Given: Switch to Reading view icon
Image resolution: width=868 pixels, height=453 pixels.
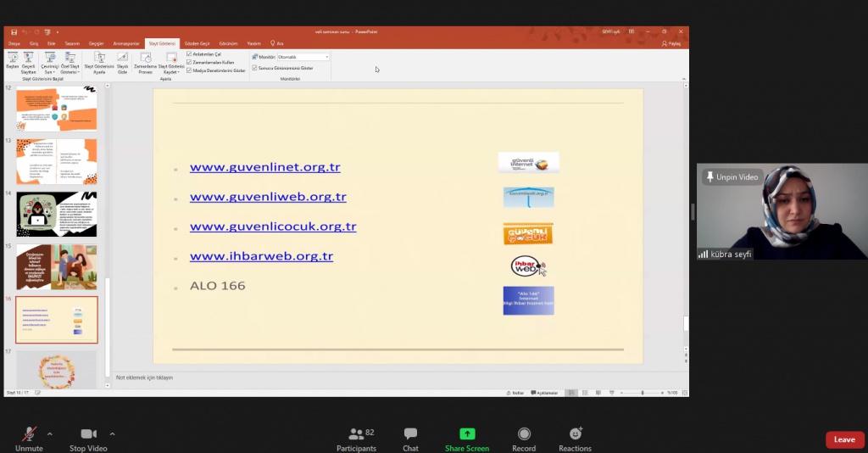Looking at the screenshot, I should tap(598, 393).
